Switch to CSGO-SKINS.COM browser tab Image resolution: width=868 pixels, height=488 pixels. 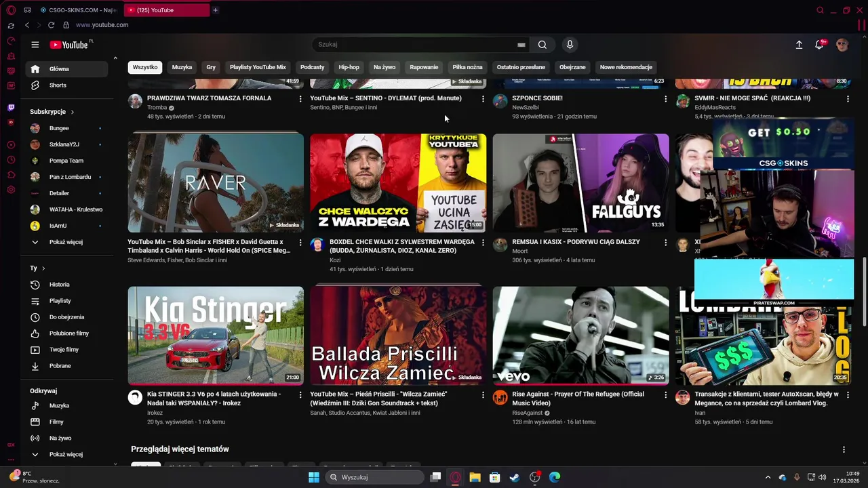(x=79, y=10)
